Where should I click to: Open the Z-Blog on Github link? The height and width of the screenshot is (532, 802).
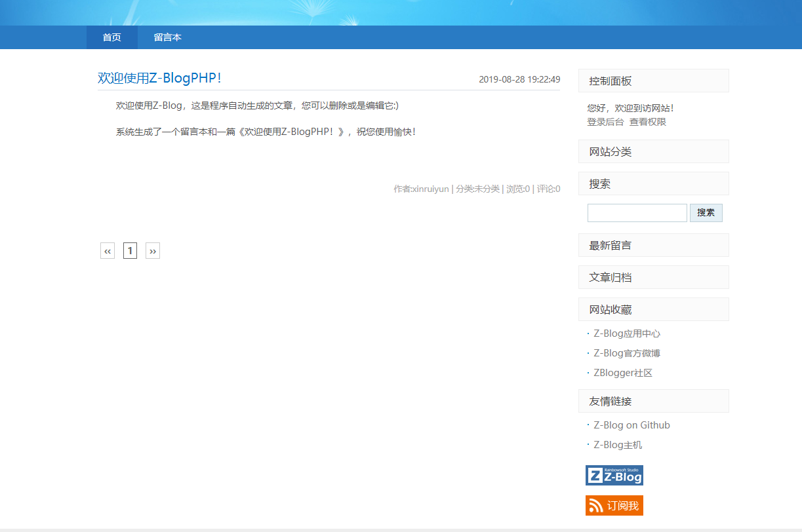632,425
